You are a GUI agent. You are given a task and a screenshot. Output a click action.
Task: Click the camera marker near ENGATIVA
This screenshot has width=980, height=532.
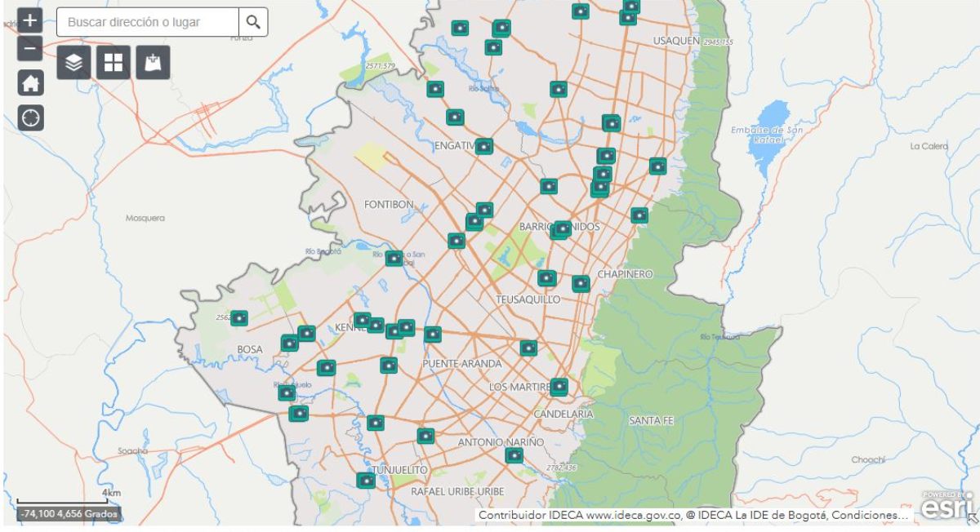pos(484,148)
